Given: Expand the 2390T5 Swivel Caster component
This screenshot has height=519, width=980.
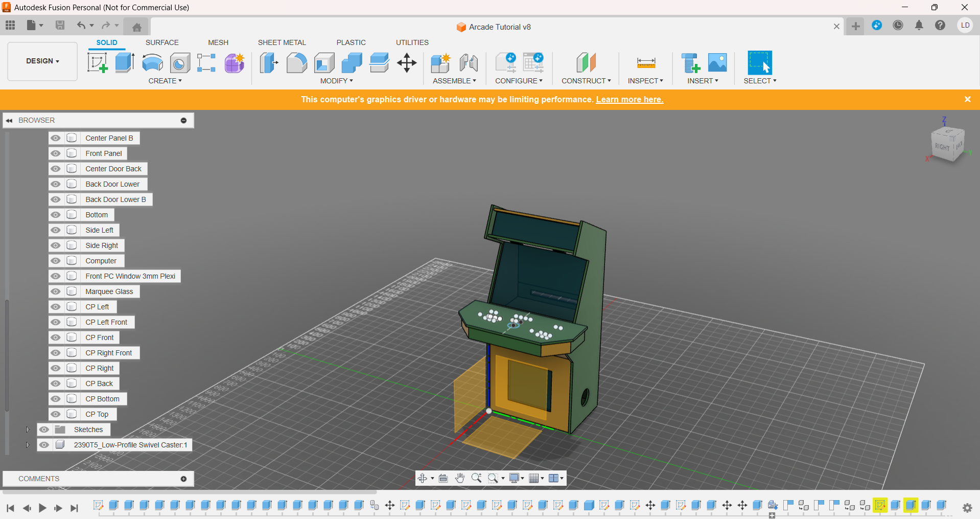Looking at the screenshot, I should tap(28, 445).
